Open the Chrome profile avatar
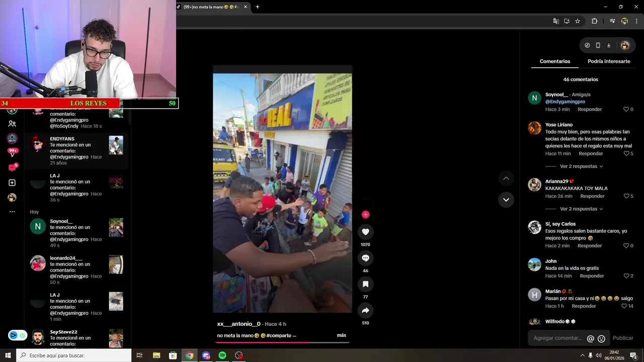 pyautogui.click(x=624, y=21)
